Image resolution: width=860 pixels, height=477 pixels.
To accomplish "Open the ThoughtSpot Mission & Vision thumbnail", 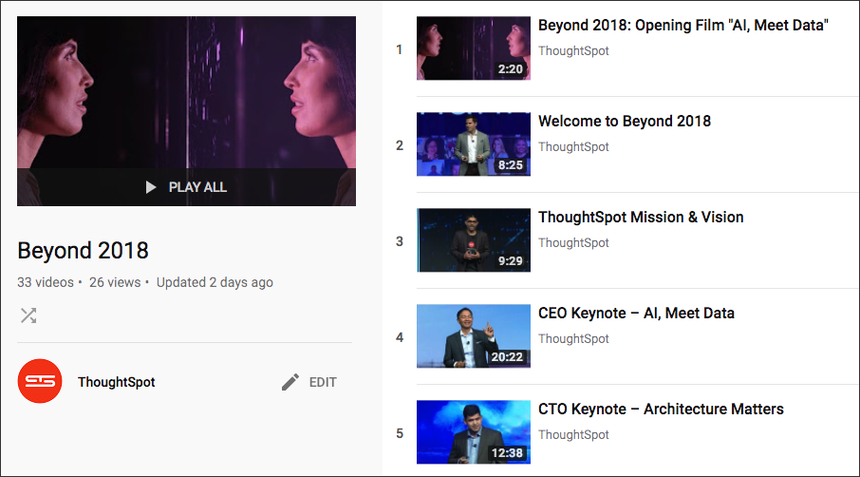I will (x=473, y=240).
